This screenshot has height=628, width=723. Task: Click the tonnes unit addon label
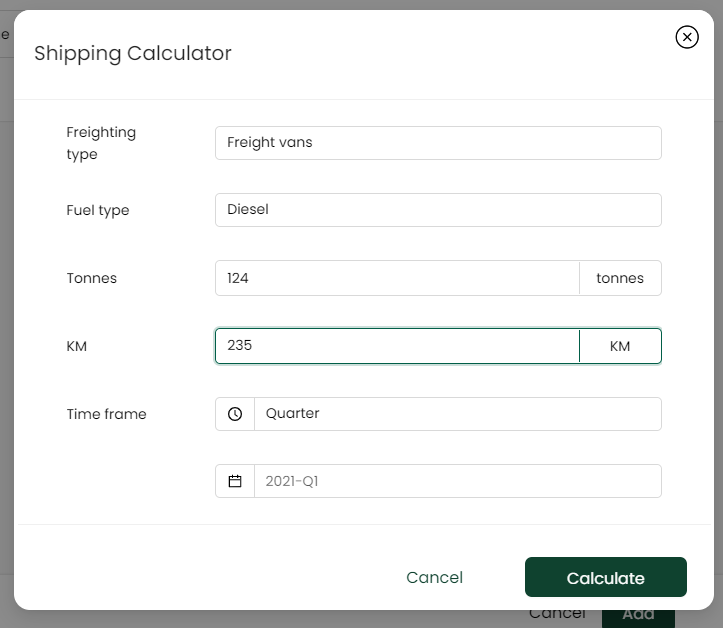tap(620, 278)
